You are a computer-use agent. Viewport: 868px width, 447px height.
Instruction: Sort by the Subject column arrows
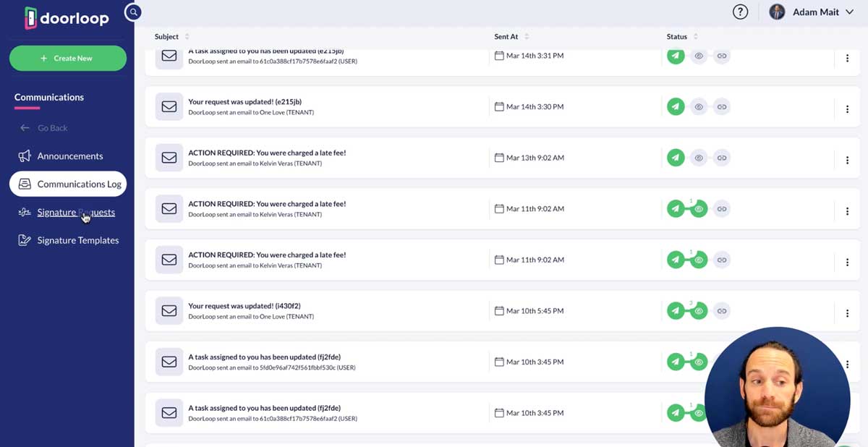[x=187, y=36]
